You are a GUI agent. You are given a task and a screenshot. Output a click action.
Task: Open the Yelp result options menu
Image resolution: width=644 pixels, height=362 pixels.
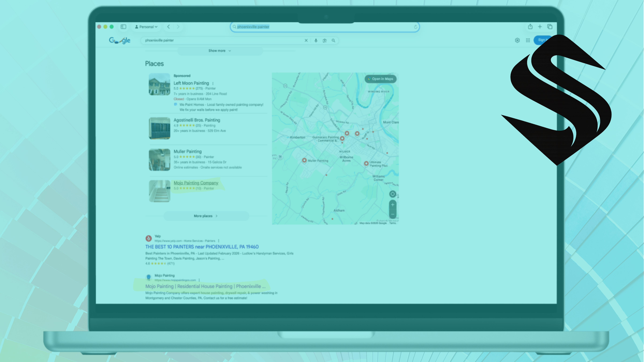tap(219, 241)
